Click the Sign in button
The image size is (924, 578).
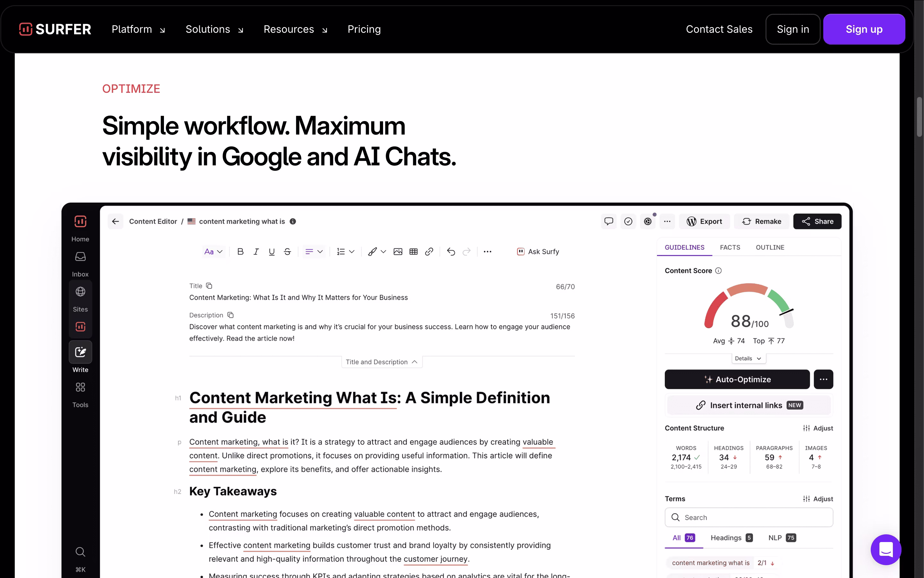(793, 29)
